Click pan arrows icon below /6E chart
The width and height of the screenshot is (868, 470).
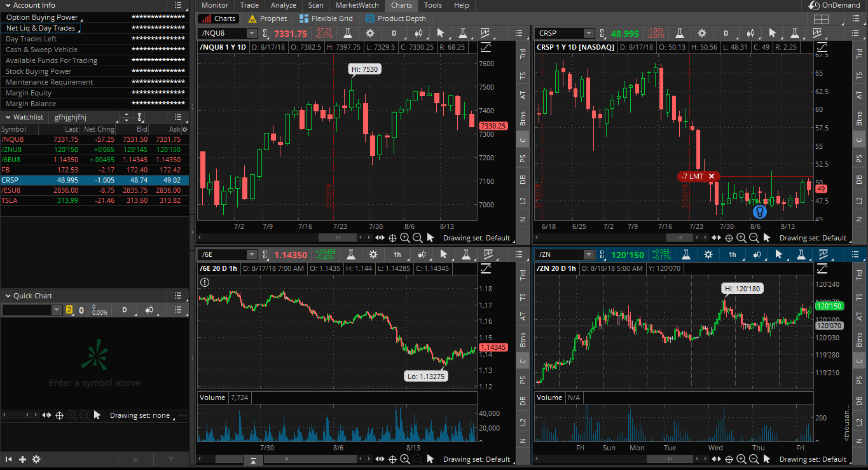click(380, 459)
